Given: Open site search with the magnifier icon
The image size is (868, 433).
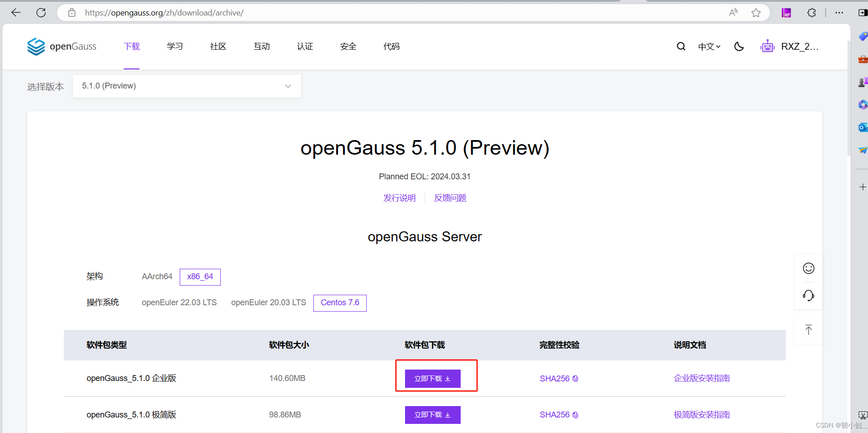Looking at the screenshot, I should click(x=681, y=47).
